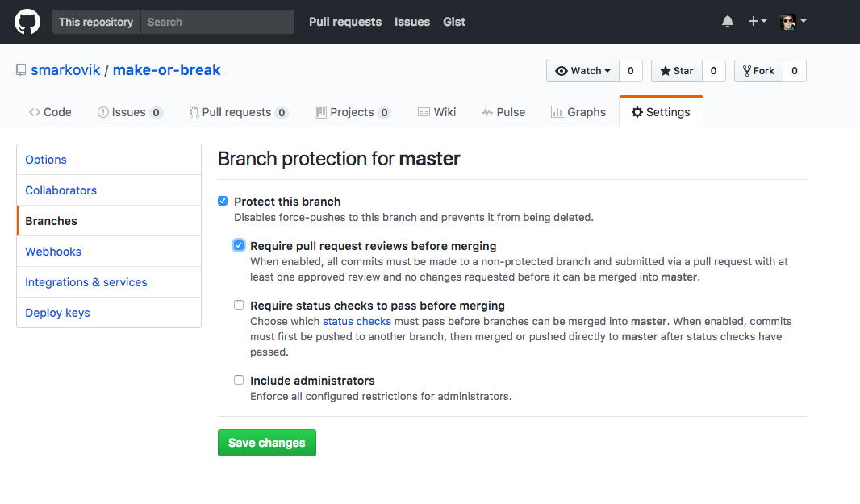The width and height of the screenshot is (860, 504).
Task: Open the notifications bell icon
Action: pyautogui.click(x=727, y=22)
